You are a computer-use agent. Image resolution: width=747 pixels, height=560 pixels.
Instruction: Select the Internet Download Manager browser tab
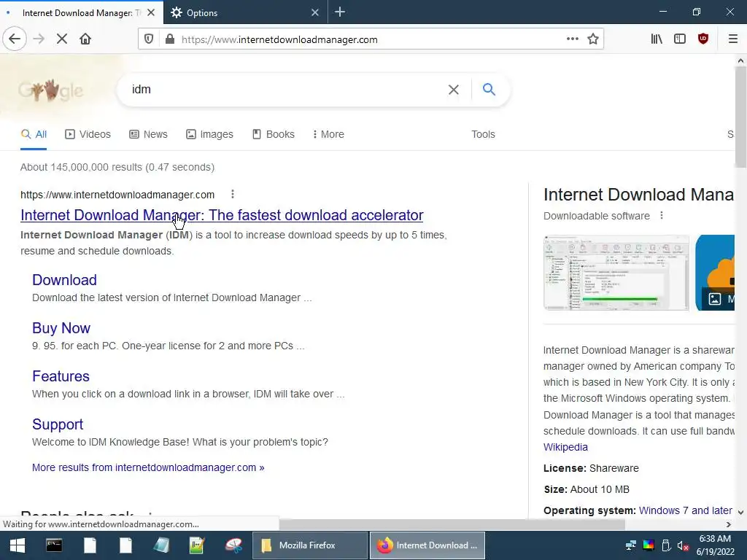(81, 12)
